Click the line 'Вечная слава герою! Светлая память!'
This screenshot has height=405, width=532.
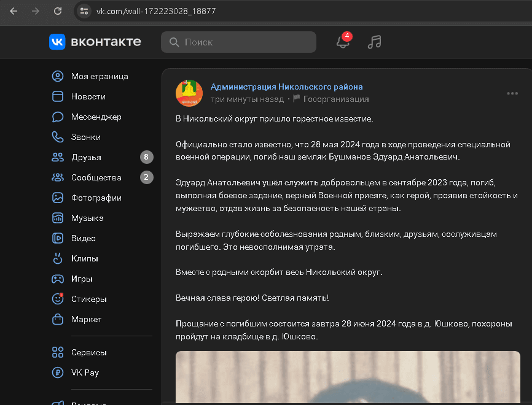click(x=252, y=298)
